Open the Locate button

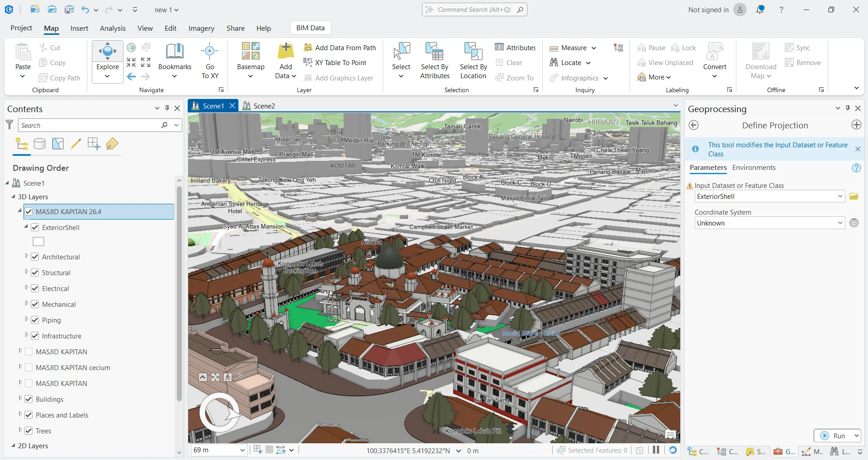(570, 63)
